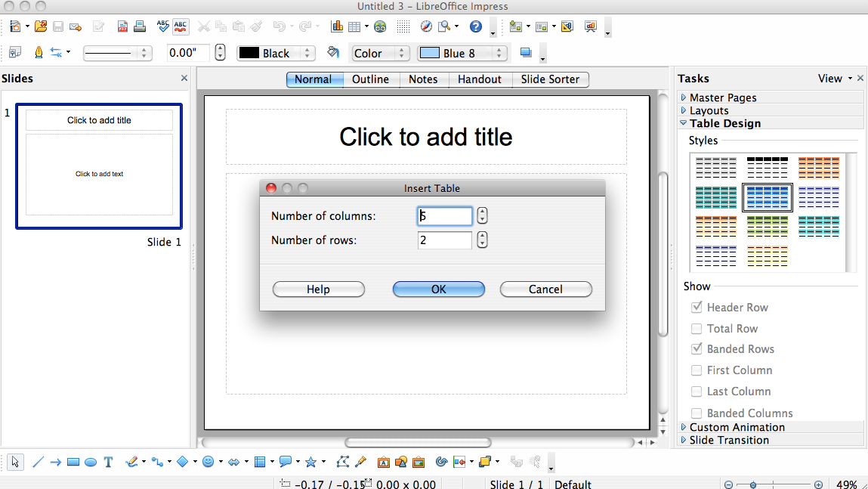The image size is (868, 489).
Task: Toggle the Shadow icon
Action: click(x=526, y=53)
